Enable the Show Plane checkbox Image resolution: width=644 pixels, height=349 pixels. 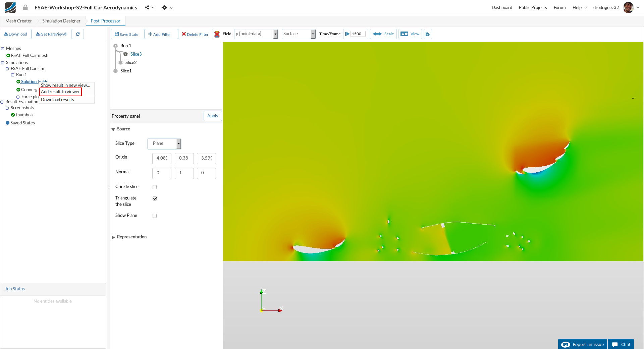pos(155,216)
